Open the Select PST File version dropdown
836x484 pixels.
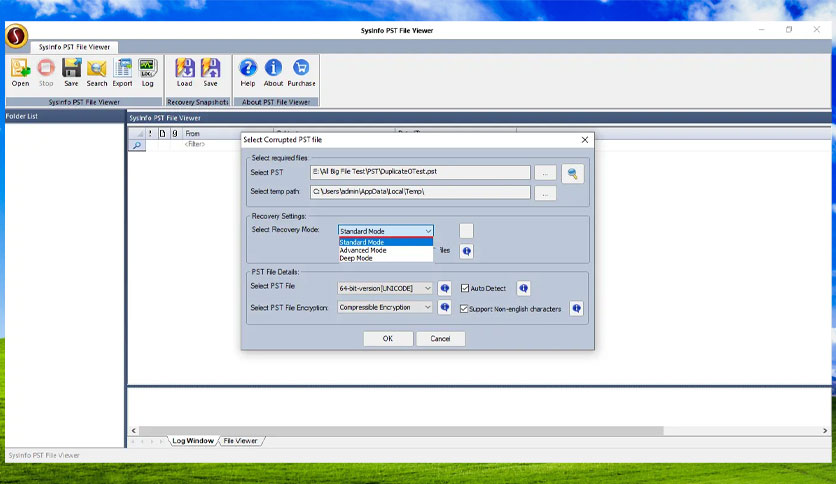point(384,288)
